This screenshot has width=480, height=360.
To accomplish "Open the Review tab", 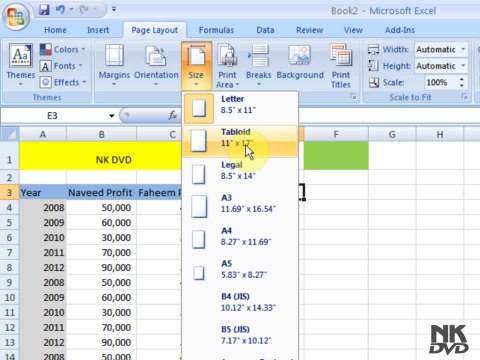I will (x=309, y=30).
